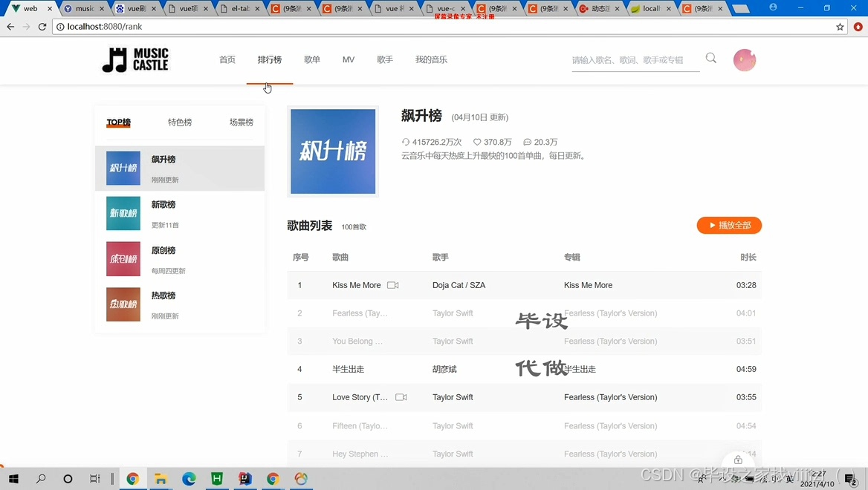Open 我的音乐 in navigation

click(x=431, y=59)
